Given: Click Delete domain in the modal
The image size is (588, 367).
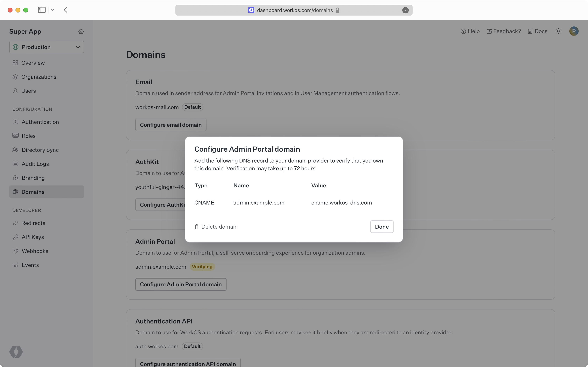Looking at the screenshot, I should point(216,226).
